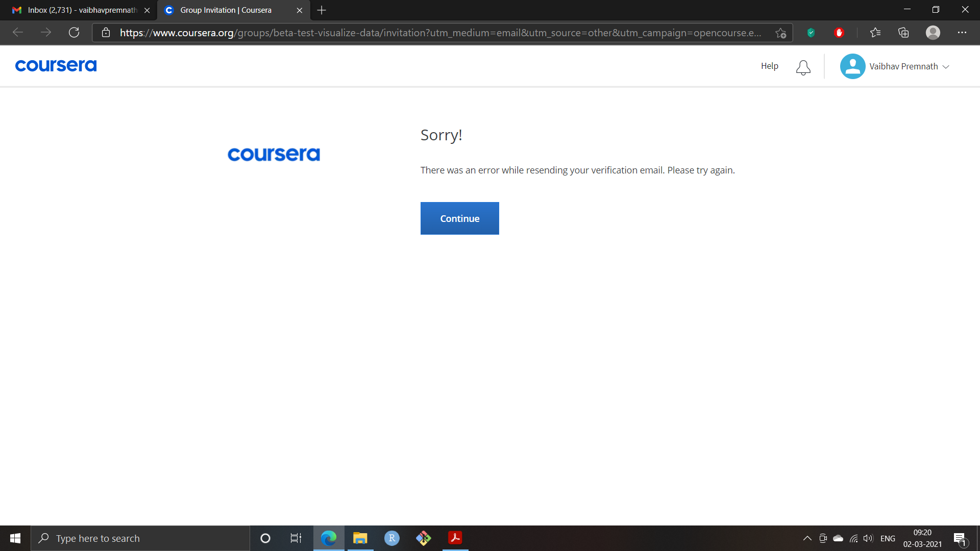
Task: Open the Collections panel
Action: pyautogui.click(x=903, y=33)
